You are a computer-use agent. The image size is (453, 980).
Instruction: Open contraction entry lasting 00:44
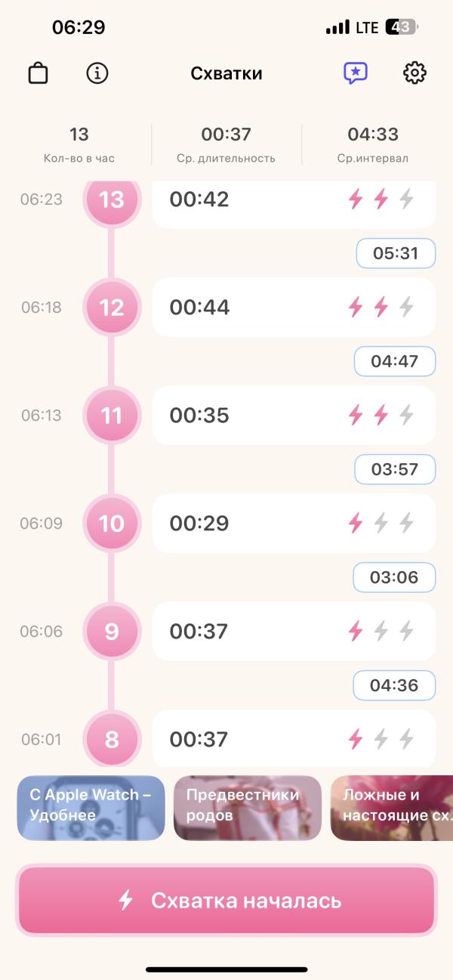click(x=294, y=307)
